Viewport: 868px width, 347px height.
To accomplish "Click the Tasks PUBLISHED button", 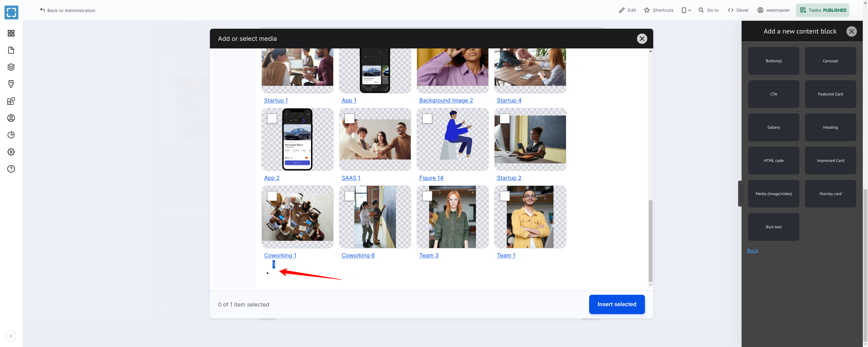I will 823,10.
